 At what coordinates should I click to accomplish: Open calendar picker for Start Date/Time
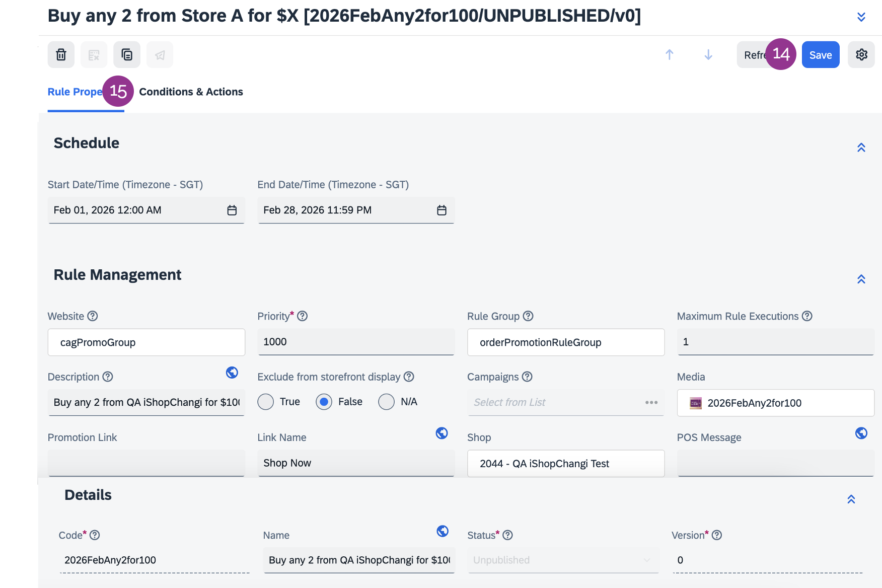click(x=232, y=210)
